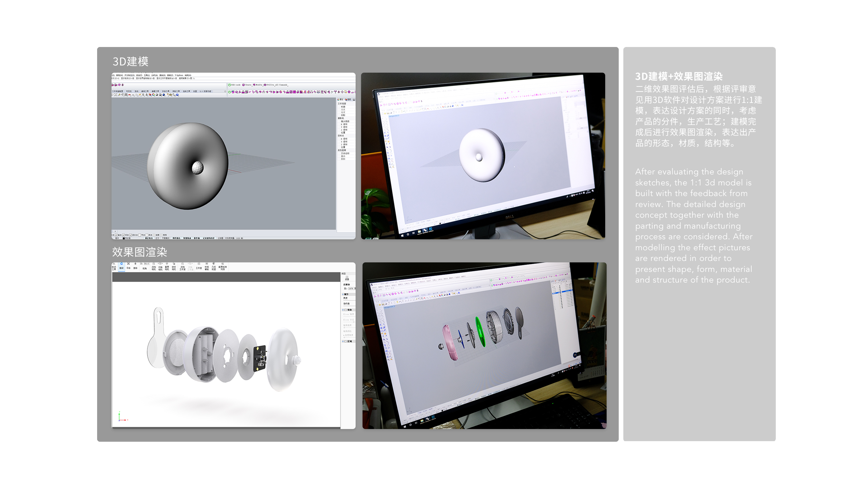Screen dimensions: 868x489
Task: Enable the 节点 object snap checkbox
Action: pyautogui.click(x=139, y=235)
